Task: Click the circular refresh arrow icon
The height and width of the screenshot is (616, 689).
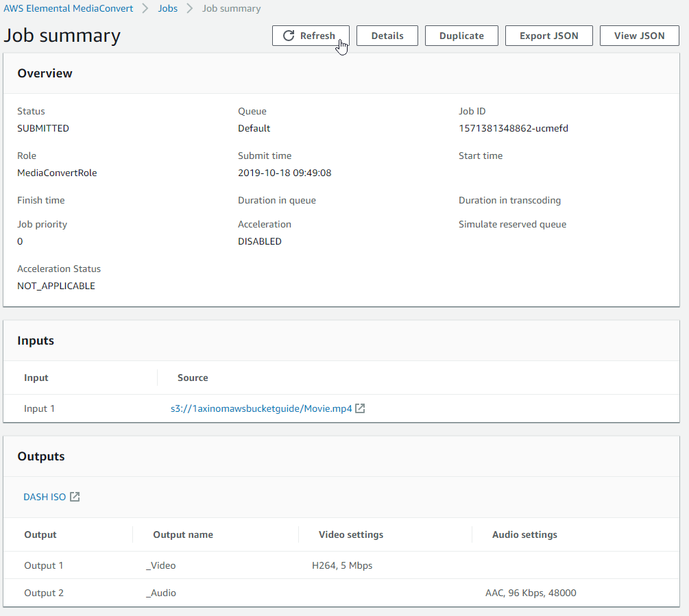Action: pyautogui.click(x=289, y=36)
